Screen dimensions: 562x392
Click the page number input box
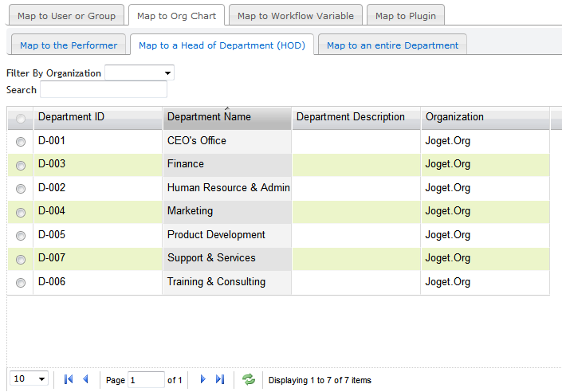coord(145,380)
